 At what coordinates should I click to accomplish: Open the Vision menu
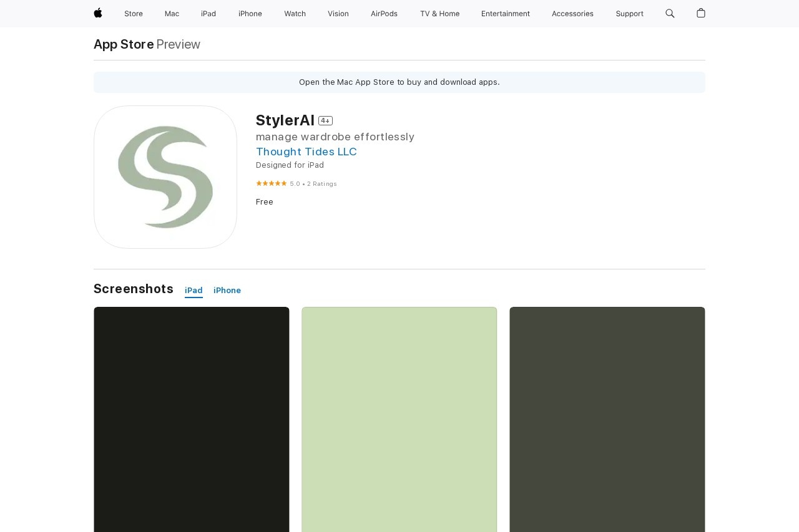coord(338,14)
